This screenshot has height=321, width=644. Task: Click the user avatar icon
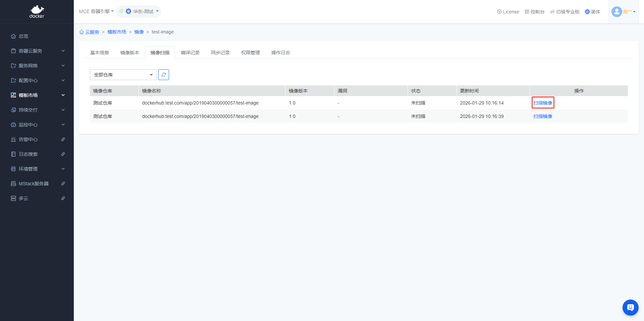coord(616,12)
